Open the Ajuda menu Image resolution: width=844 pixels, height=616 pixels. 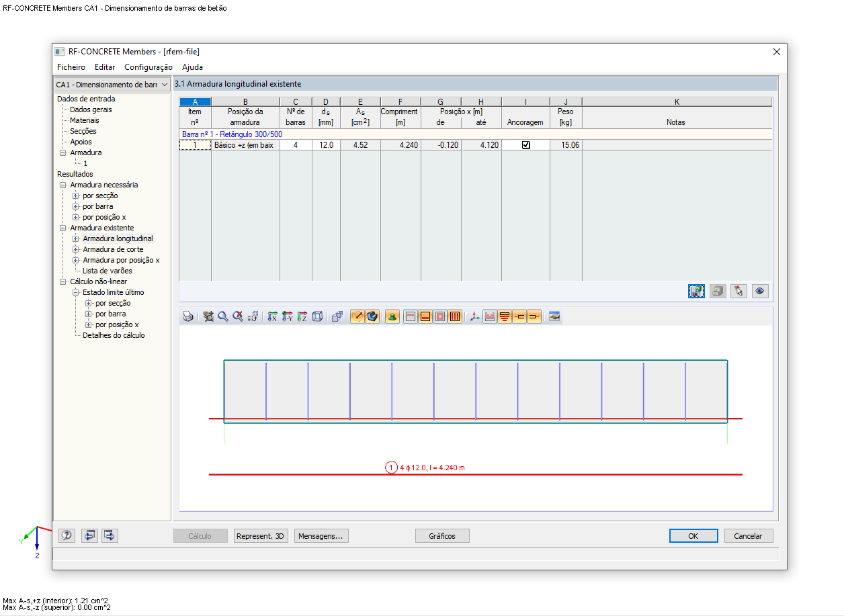pos(192,67)
